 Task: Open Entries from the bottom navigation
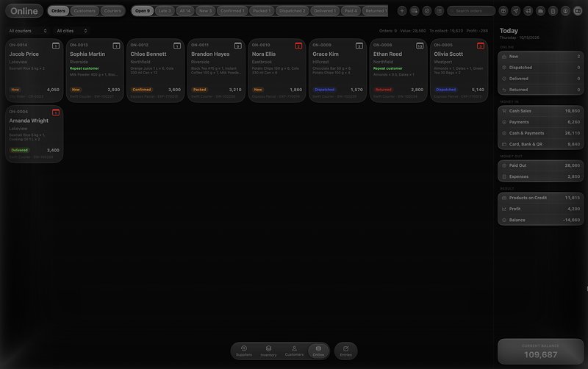tap(345, 351)
